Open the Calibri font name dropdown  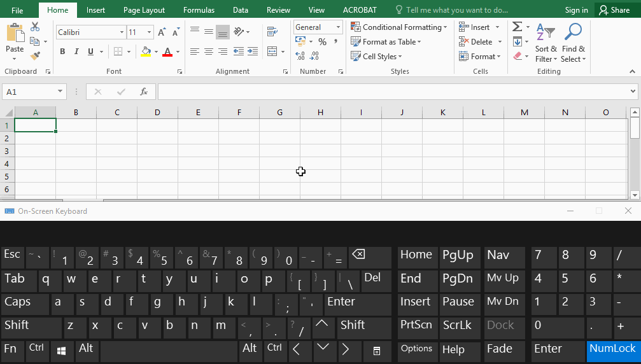(x=122, y=32)
